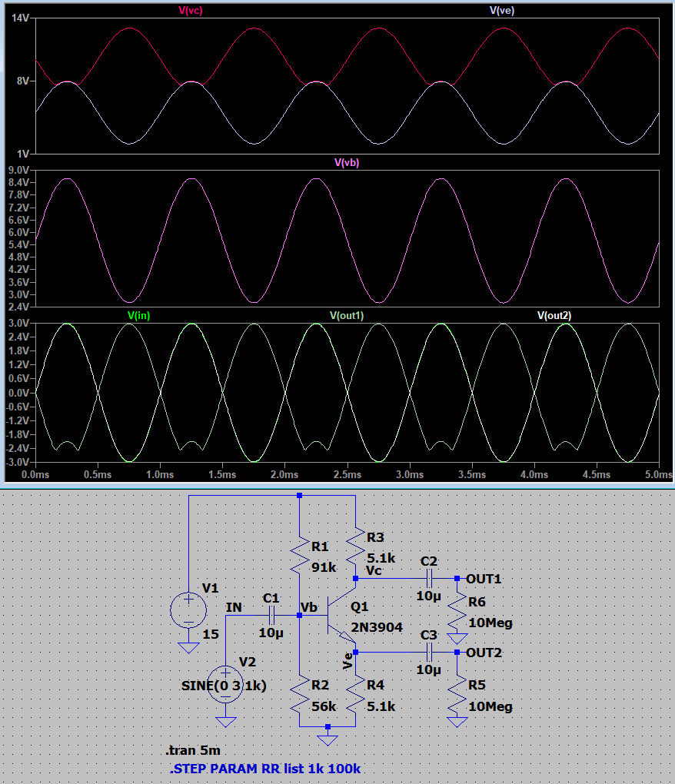This screenshot has width=675, height=784.
Task: Select the C2 capacitor near OUT1
Action: 430,578
